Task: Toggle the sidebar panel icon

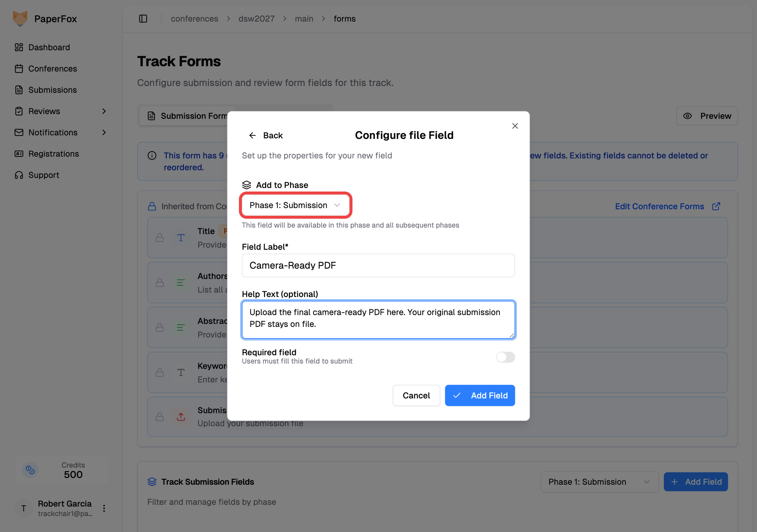Action: [143, 19]
